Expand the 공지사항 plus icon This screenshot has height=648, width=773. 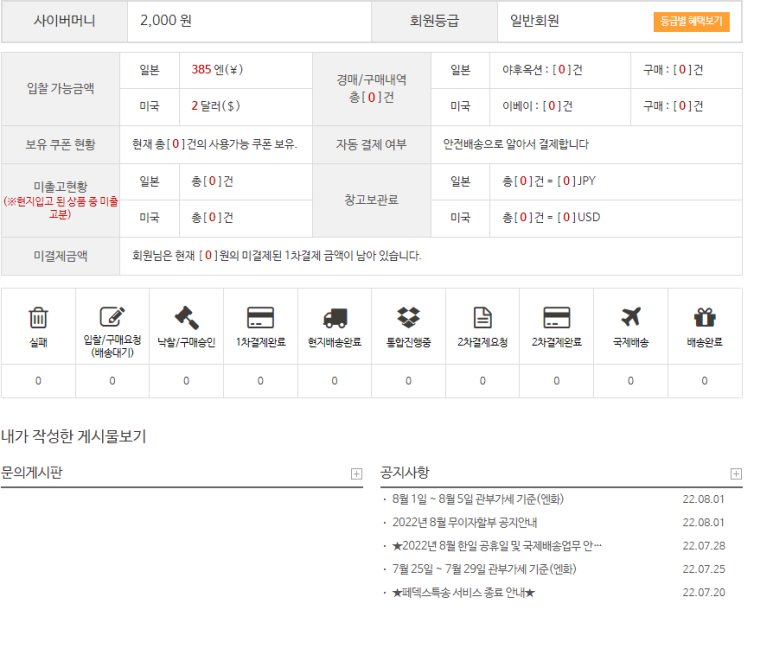[x=736, y=474]
